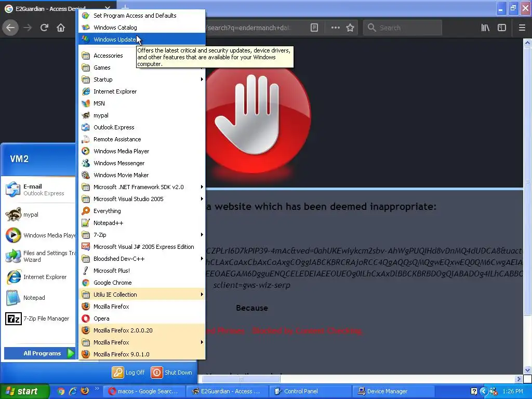Click the system tray help question icon
This screenshot has height=399, width=532.
[x=474, y=391]
